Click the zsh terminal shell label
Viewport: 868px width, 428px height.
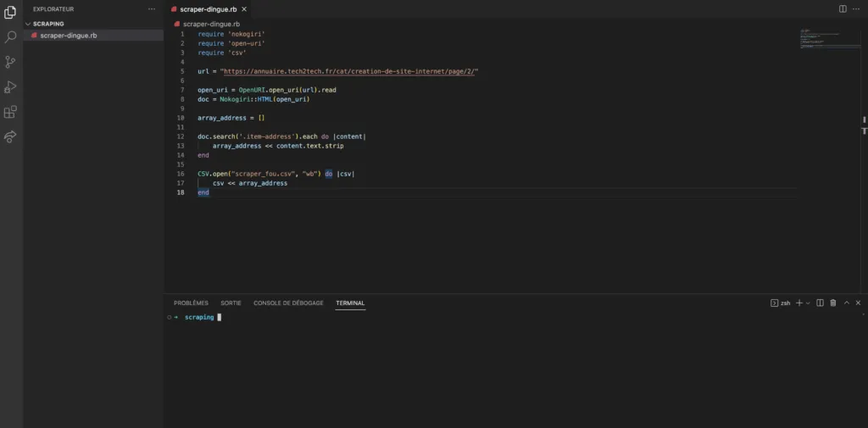pyautogui.click(x=781, y=303)
